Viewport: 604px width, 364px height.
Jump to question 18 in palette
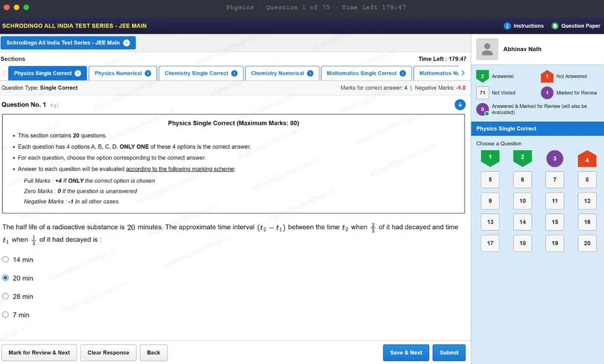tap(522, 243)
